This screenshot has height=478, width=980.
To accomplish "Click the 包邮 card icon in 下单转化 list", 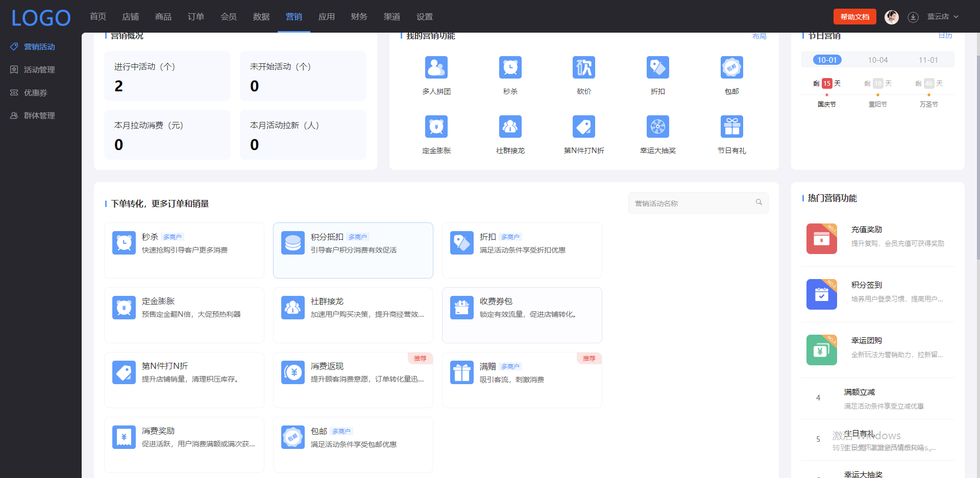I will 293,437.
